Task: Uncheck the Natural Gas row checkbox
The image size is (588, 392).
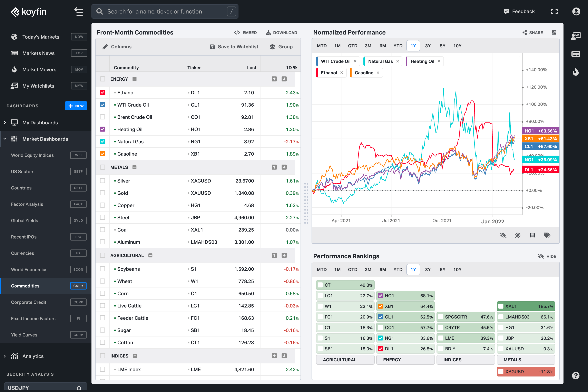Action: 102,141
